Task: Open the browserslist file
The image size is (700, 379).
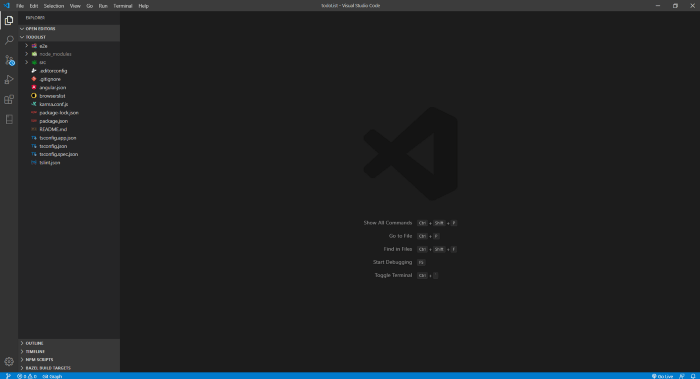Action: tap(69, 96)
